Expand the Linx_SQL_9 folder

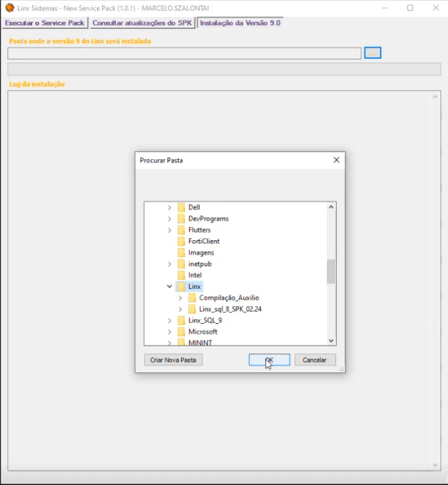point(169,321)
